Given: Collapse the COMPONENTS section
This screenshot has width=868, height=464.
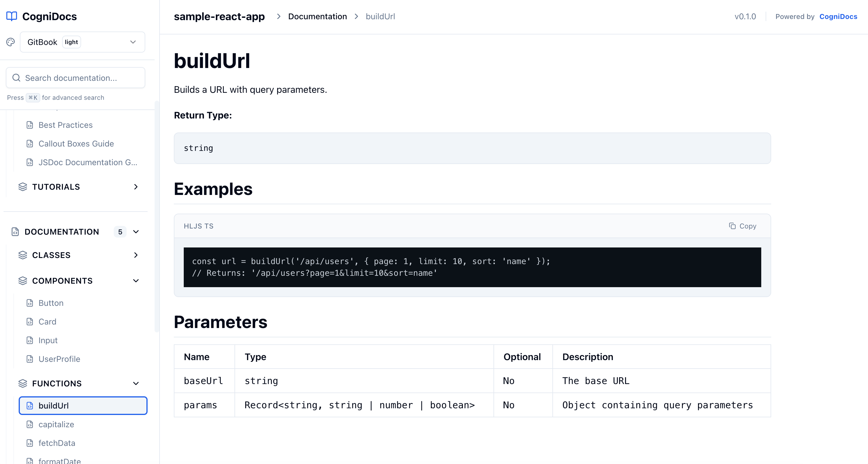Looking at the screenshot, I should pyautogui.click(x=136, y=280).
